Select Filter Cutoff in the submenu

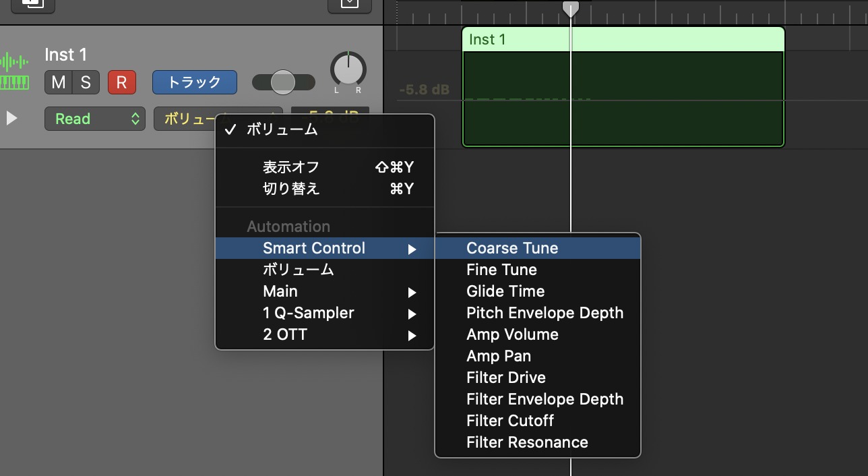(510, 421)
